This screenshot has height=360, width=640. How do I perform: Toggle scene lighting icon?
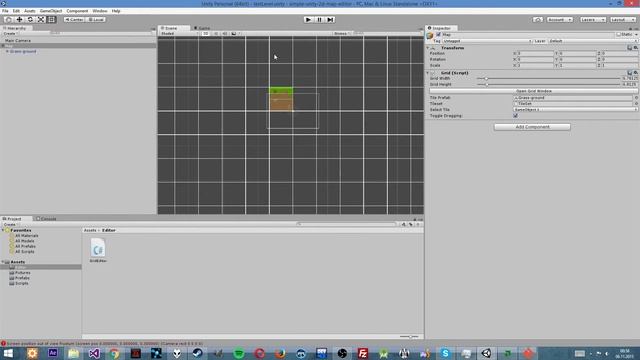216,33
